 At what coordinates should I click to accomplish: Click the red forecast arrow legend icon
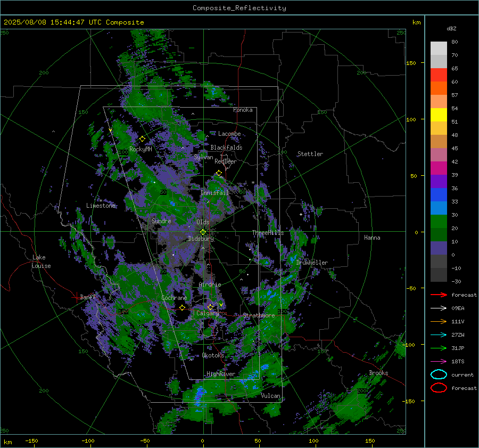439,295
